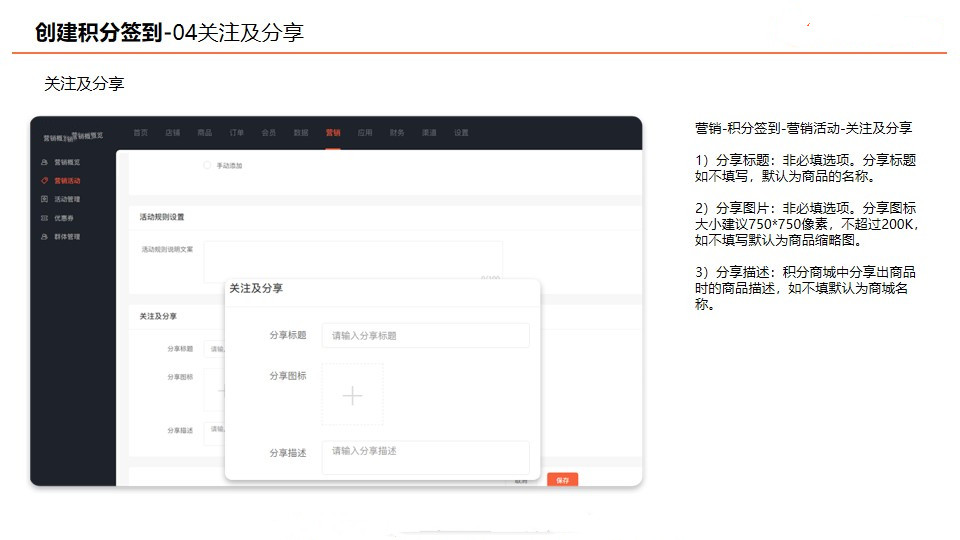
Task: Click the 活动规则设置 section heading
Action: [x=162, y=217]
